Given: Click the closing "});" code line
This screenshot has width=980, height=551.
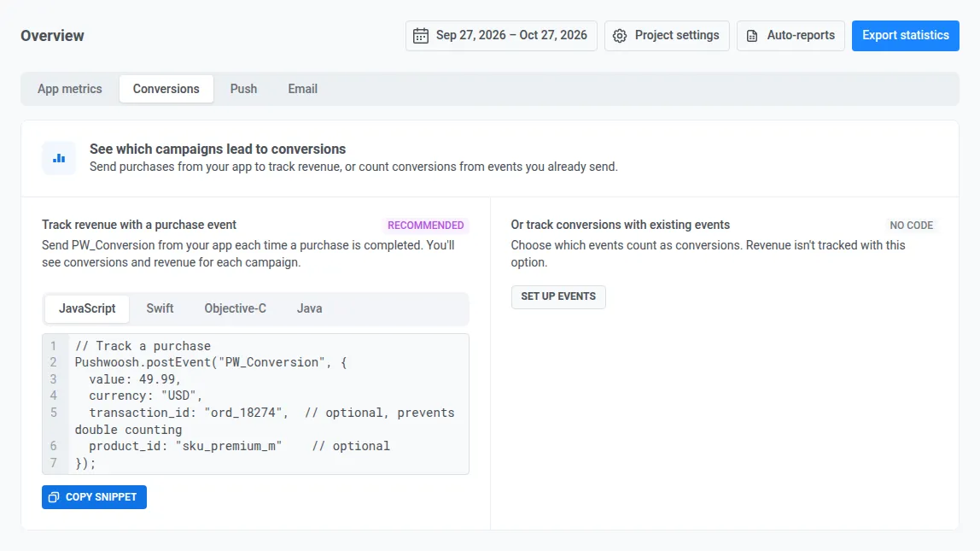Looking at the screenshot, I should tap(85, 464).
